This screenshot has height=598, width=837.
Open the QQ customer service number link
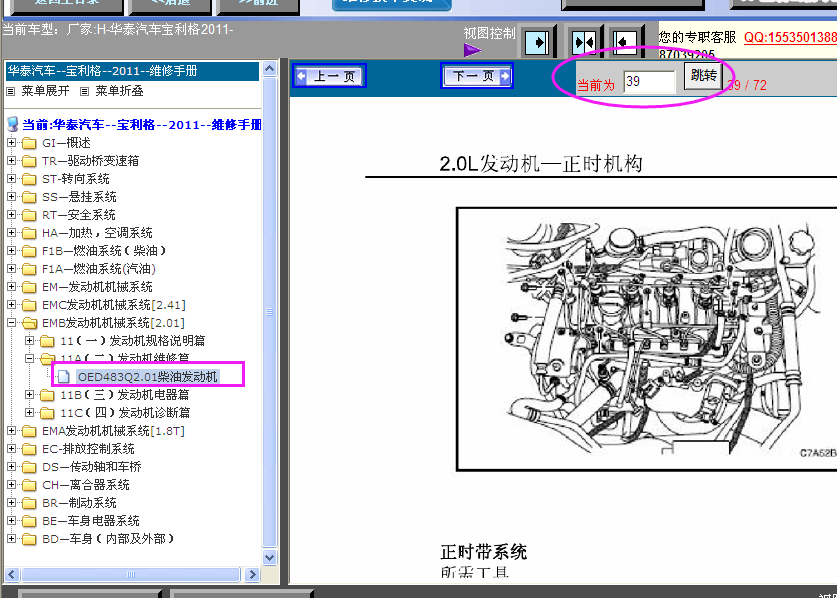(790, 38)
